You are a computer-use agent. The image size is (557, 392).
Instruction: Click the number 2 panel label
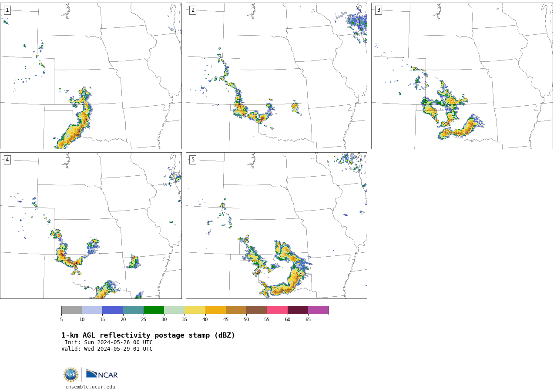click(x=193, y=10)
